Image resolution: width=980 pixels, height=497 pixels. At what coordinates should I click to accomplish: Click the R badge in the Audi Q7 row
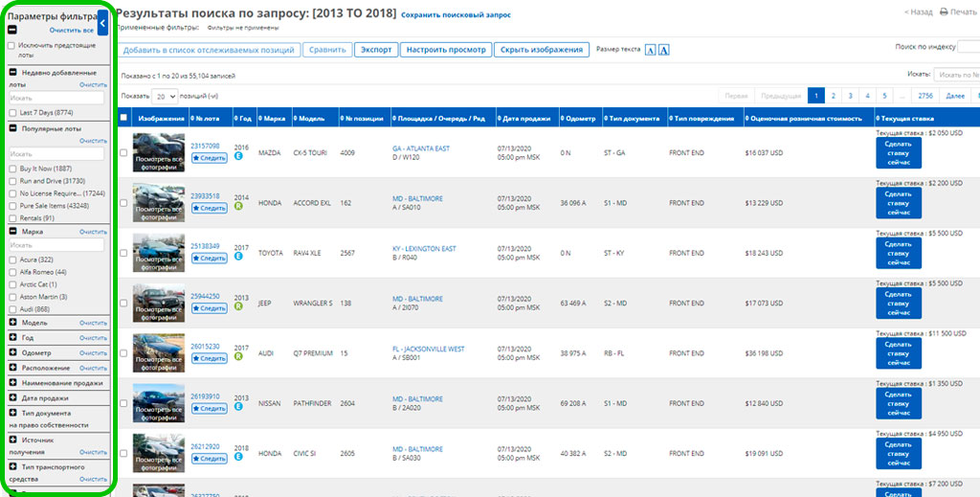click(x=238, y=356)
